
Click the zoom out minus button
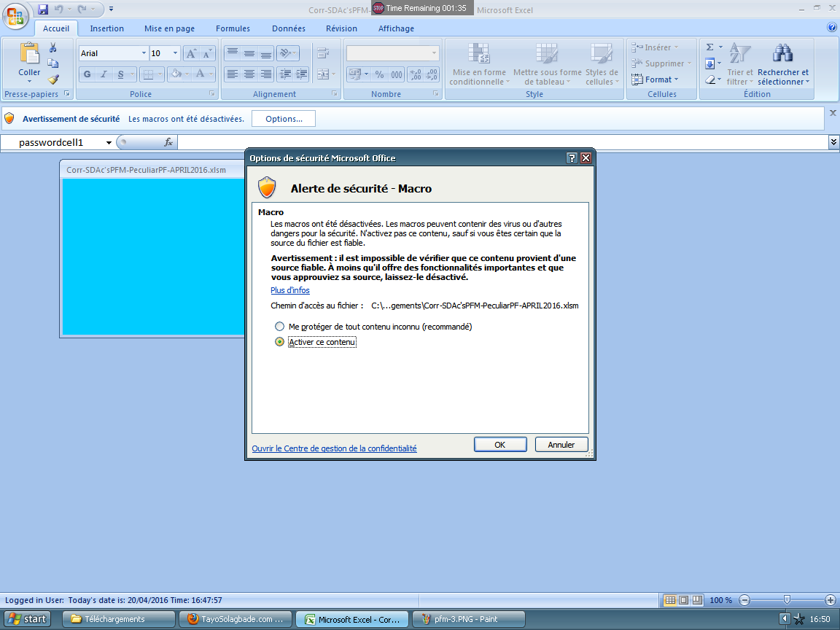coord(744,600)
